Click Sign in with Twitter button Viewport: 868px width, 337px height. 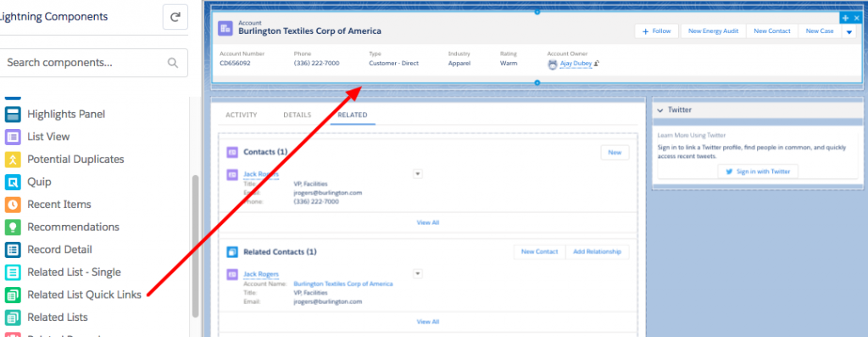[758, 171]
